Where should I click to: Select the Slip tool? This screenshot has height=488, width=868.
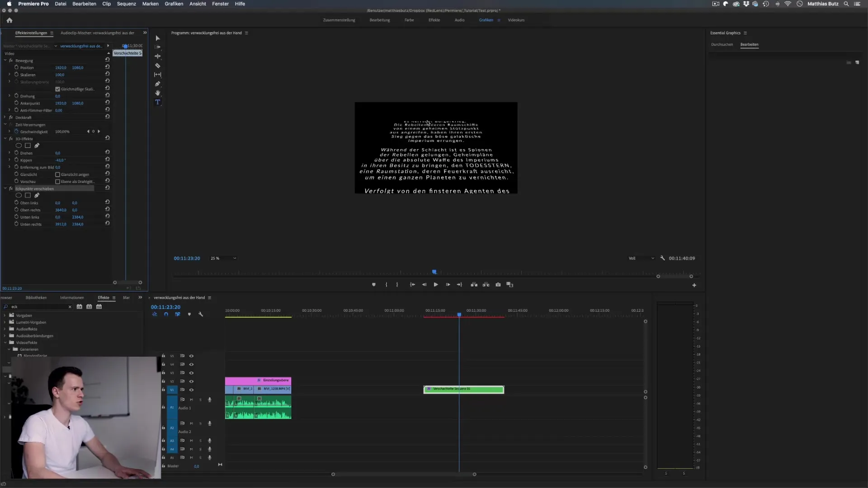(157, 75)
